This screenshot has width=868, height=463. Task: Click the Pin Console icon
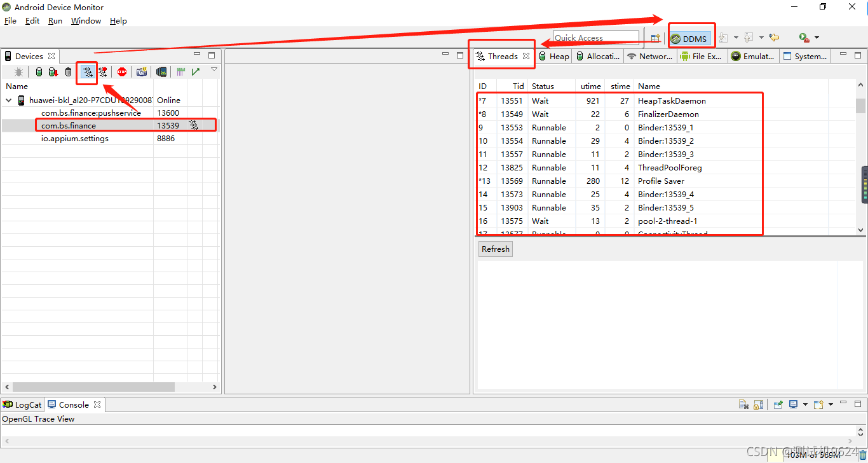778,404
